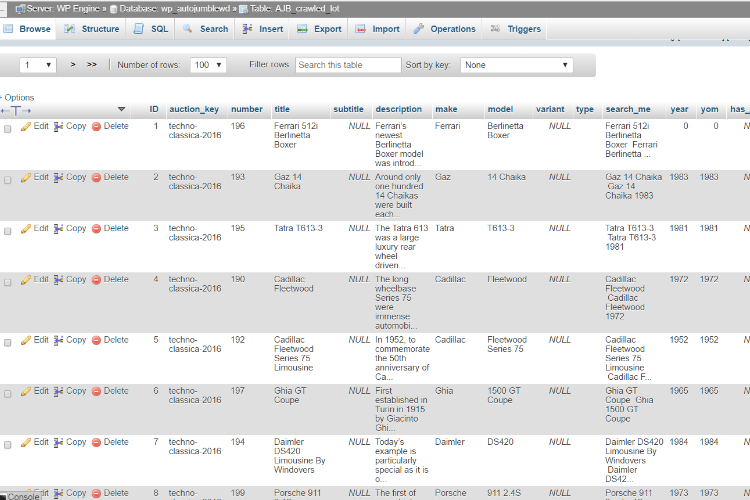Expand the Options link above the table

19,97
